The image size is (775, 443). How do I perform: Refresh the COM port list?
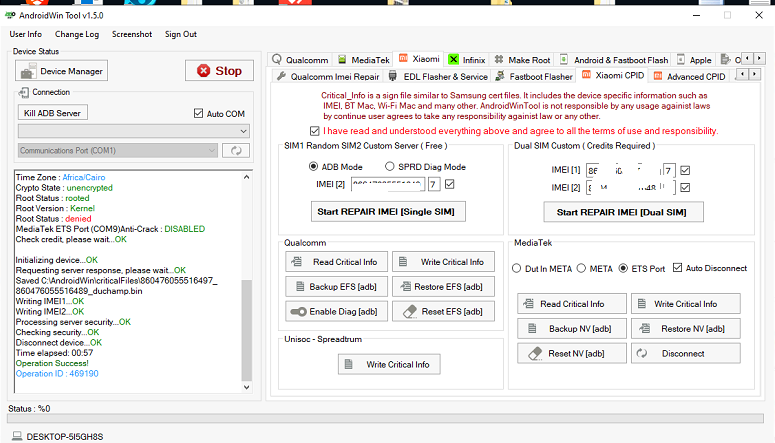point(236,150)
